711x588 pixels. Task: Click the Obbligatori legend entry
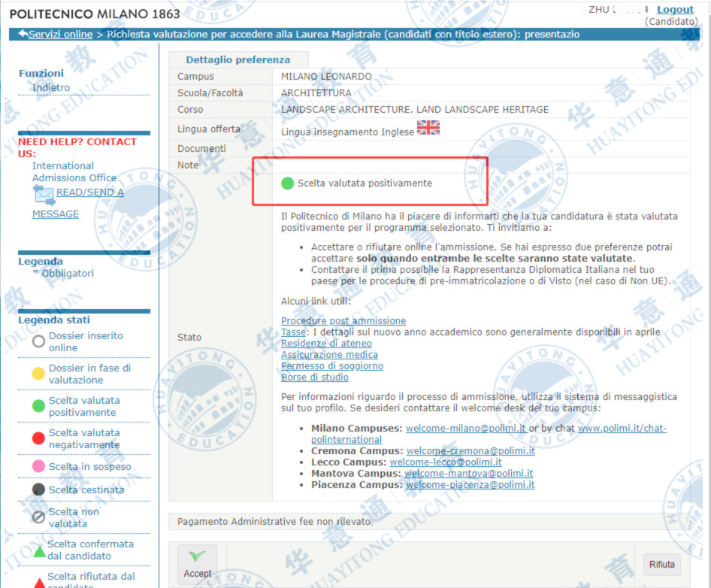click(67, 273)
